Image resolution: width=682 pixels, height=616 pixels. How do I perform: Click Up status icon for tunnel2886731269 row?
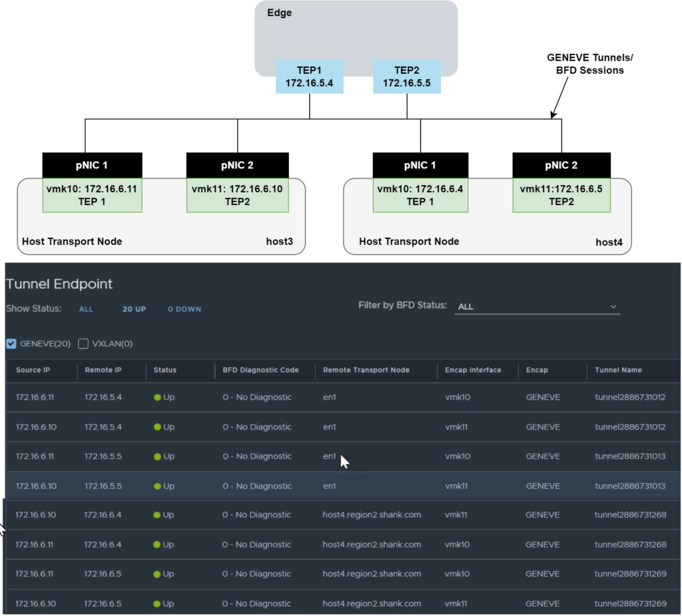click(158, 574)
